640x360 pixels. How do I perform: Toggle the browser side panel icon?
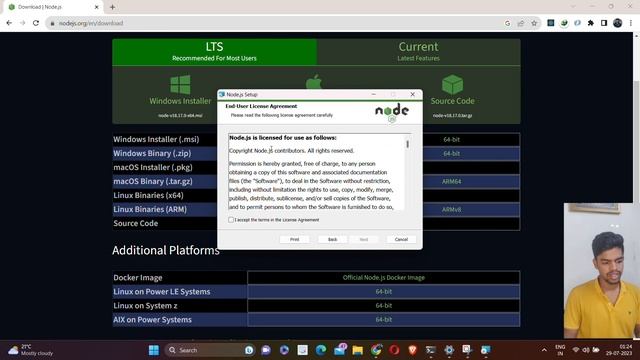[x=604, y=23]
